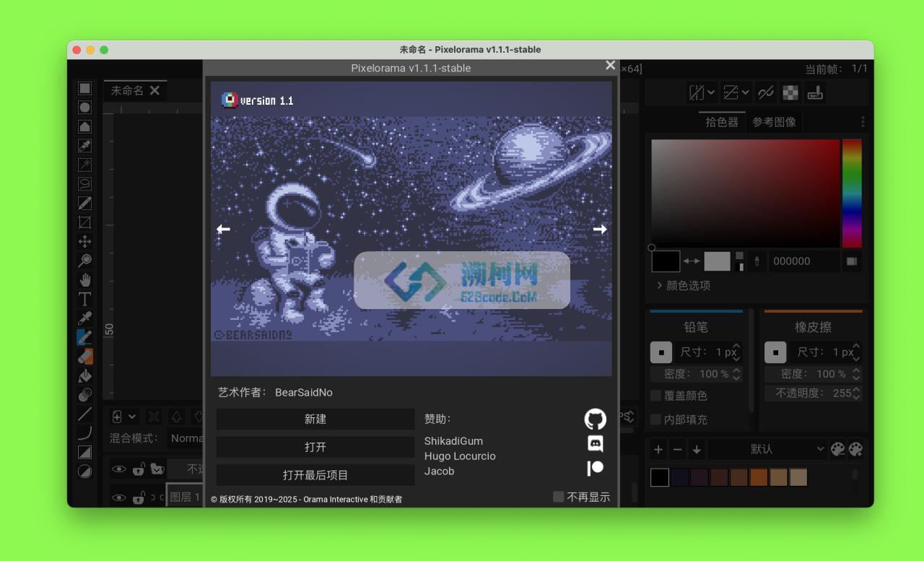This screenshot has width=924, height=561.
Task: Show the next splash artwork with right arrow
Action: pyautogui.click(x=600, y=229)
